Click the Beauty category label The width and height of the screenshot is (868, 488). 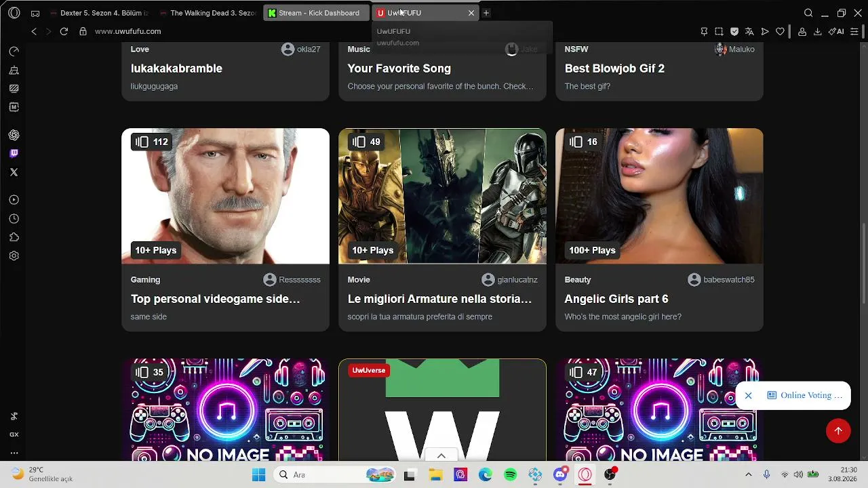coord(578,280)
